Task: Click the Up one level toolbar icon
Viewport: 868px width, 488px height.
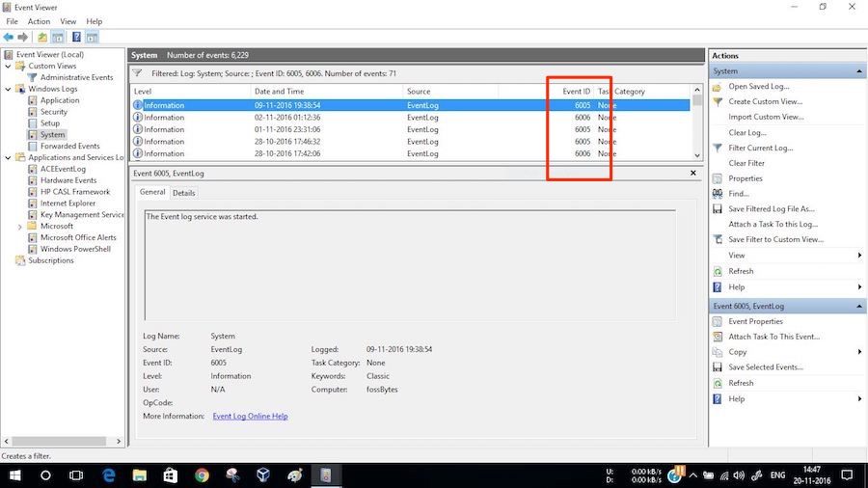Action: [42, 37]
